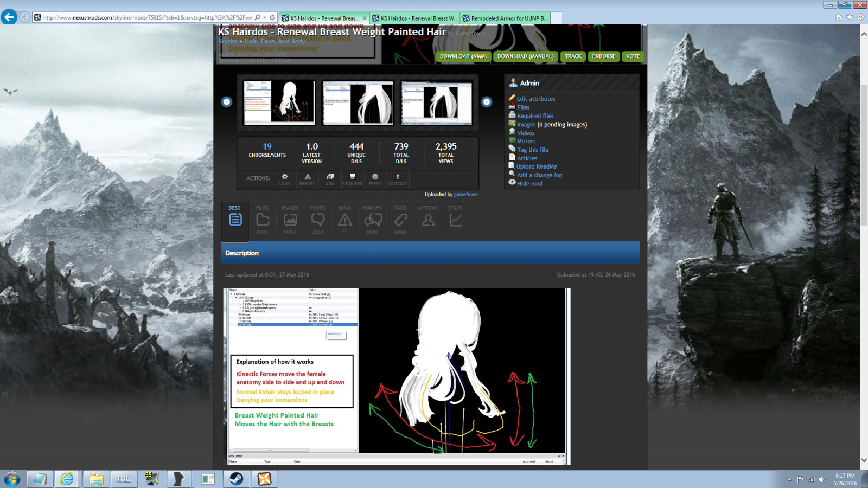Open the browser Home icon
The width and height of the screenshot is (868, 488).
(839, 17)
